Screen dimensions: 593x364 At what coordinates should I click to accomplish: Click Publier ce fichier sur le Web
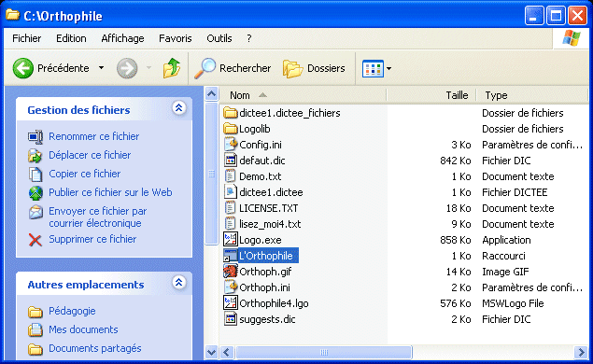tap(110, 192)
